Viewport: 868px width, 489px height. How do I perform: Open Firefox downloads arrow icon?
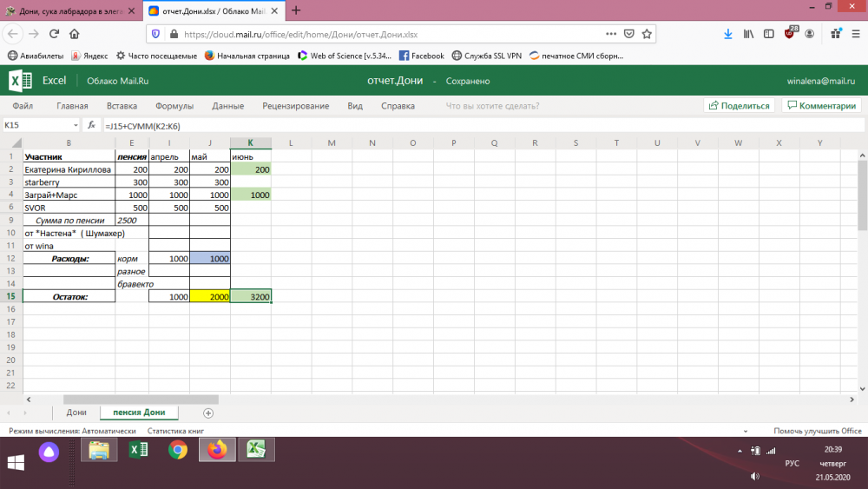727,34
